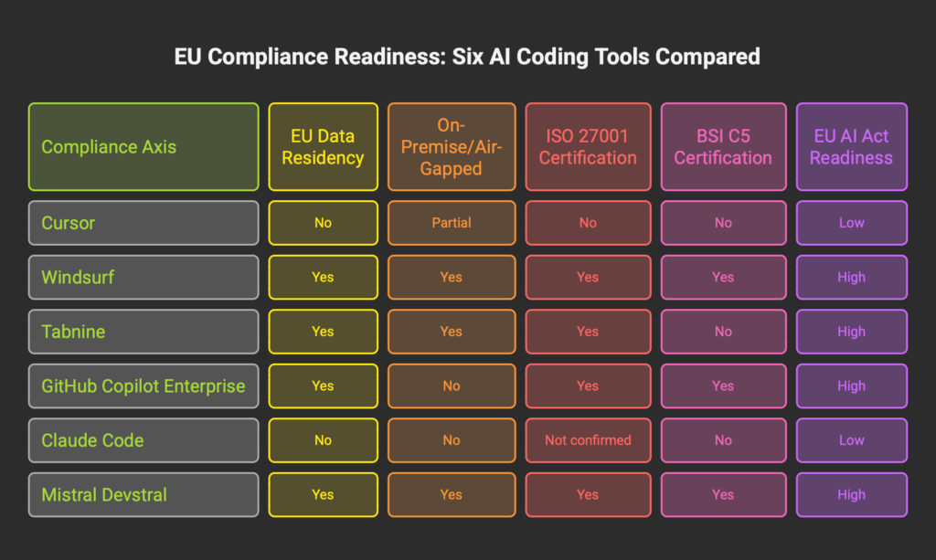Click the Compliance Axis header cell

pos(143,147)
